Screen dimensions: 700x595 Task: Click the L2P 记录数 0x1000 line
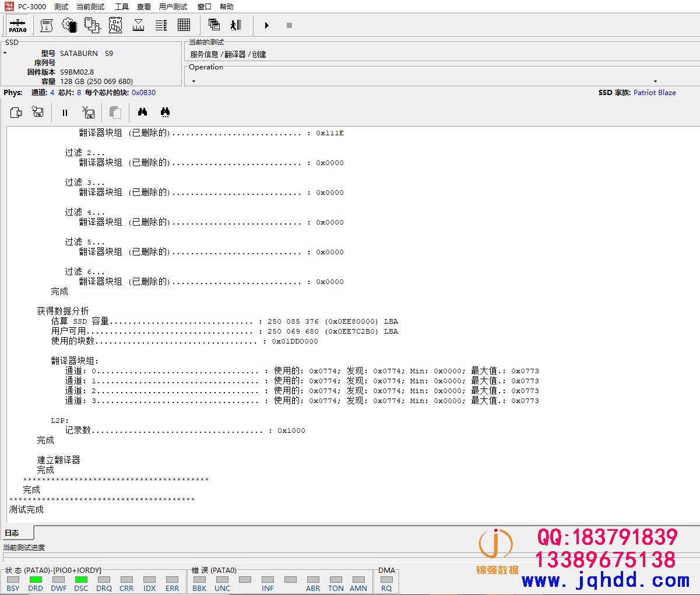click(x=185, y=430)
